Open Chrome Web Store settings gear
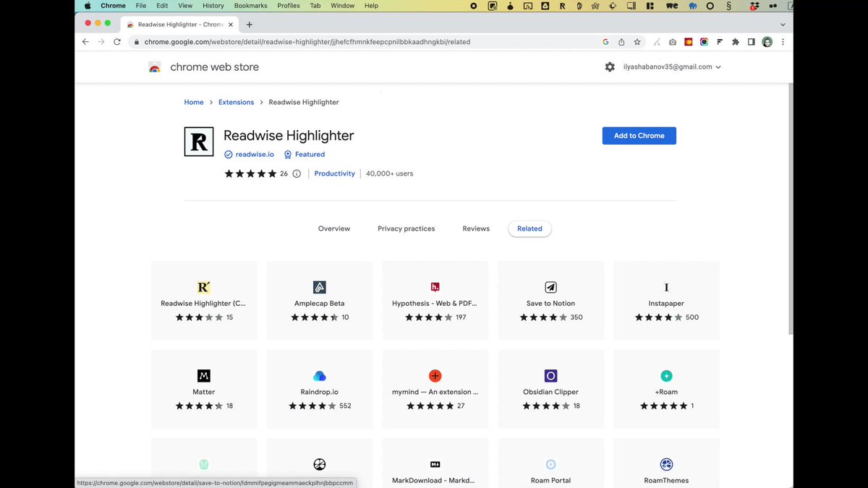The height and width of the screenshot is (488, 868). [x=610, y=67]
